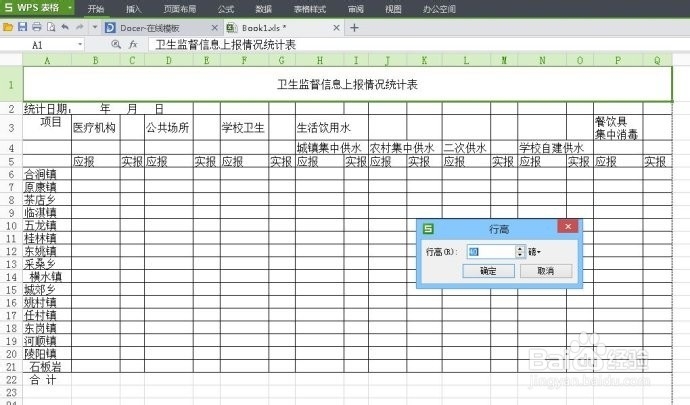Screen dimensions: 690x405
Task: Click the 桂林镇 row cell
Action: coord(47,238)
